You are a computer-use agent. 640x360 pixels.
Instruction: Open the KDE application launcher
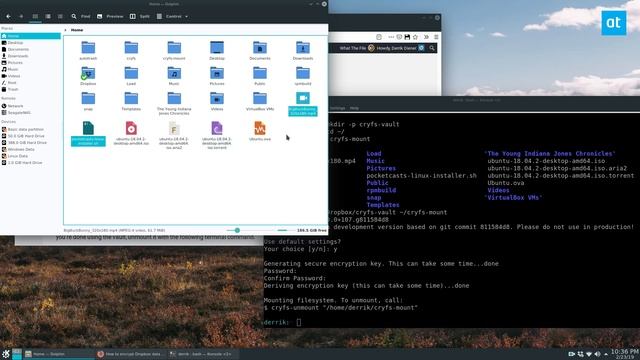pyautogui.click(x=6, y=354)
